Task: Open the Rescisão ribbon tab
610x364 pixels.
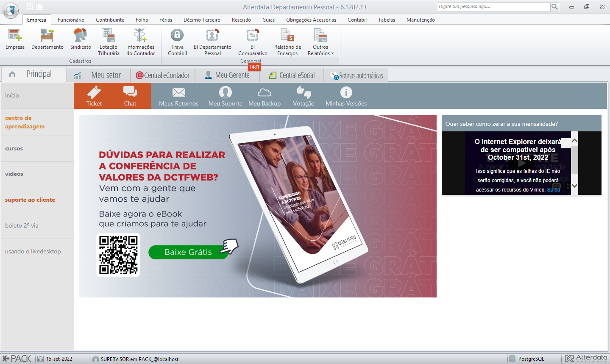Action: tap(241, 20)
